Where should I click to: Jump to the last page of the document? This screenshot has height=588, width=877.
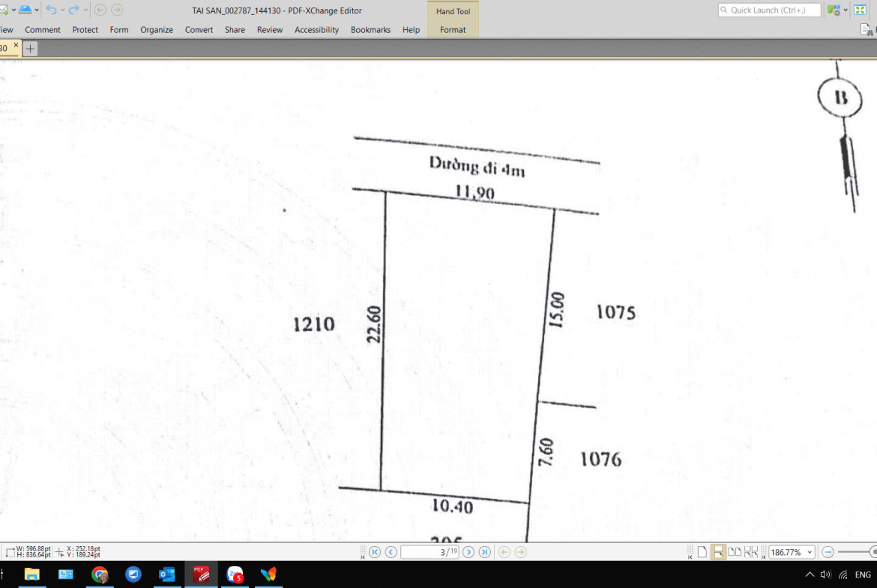(484, 552)
